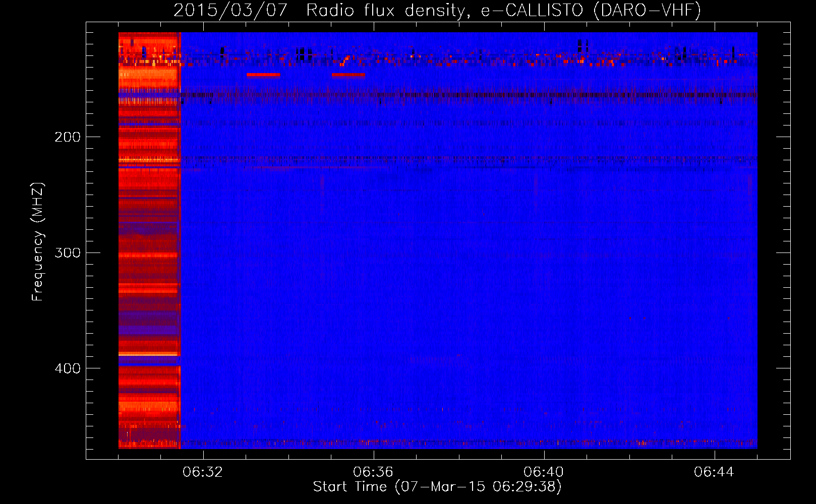Click the 400 frequency tick label
This screenshot has width=816, height=504.
68,368
